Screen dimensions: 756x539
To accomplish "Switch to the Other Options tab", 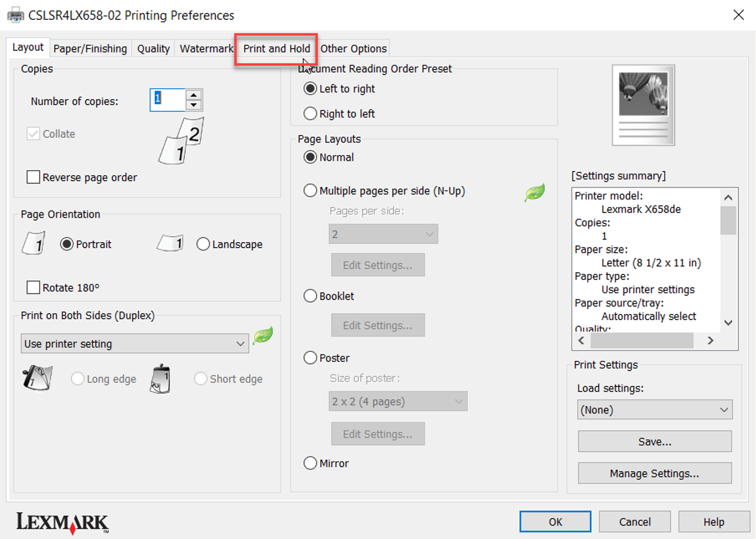I will click(x=354, y=49).
